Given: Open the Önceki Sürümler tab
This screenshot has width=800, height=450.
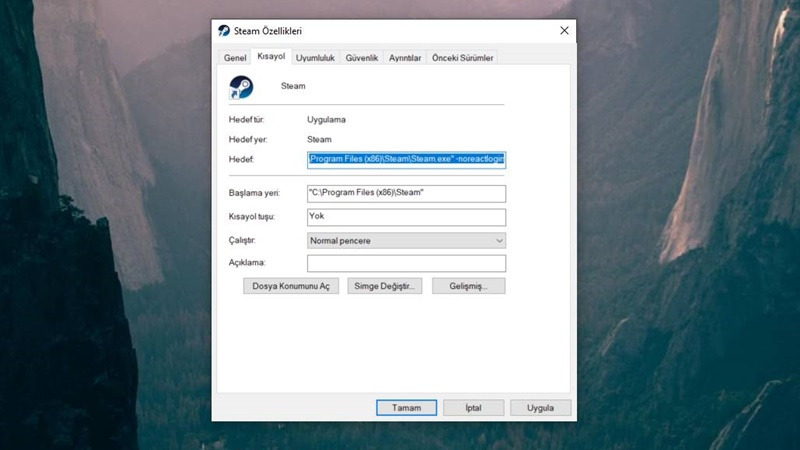Looking at the screenshot, I should [462, 59].
